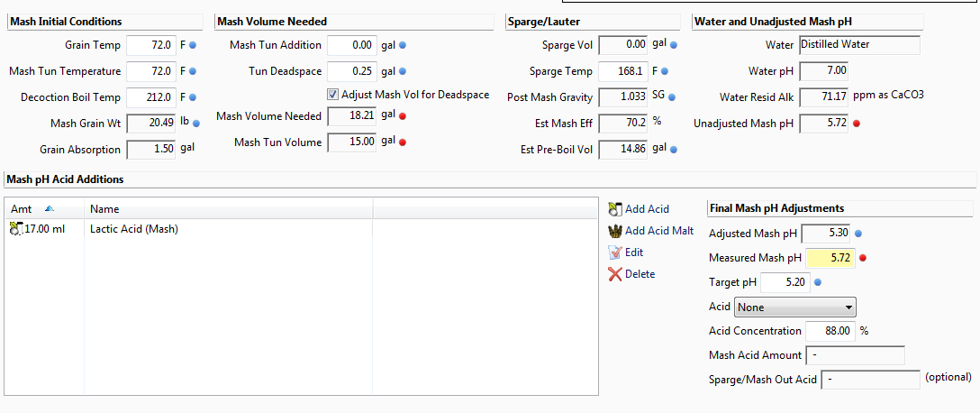980x413 pixels.
Task: Click the Sparge Temp input field
Action: click(622, 71)
